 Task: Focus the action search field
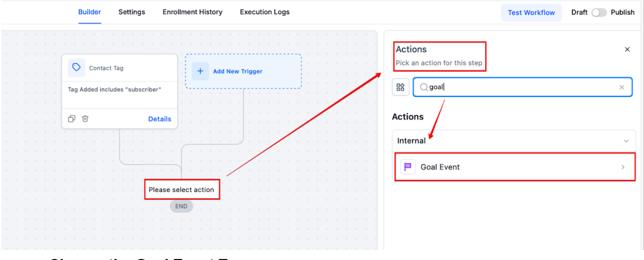(521, 87)
